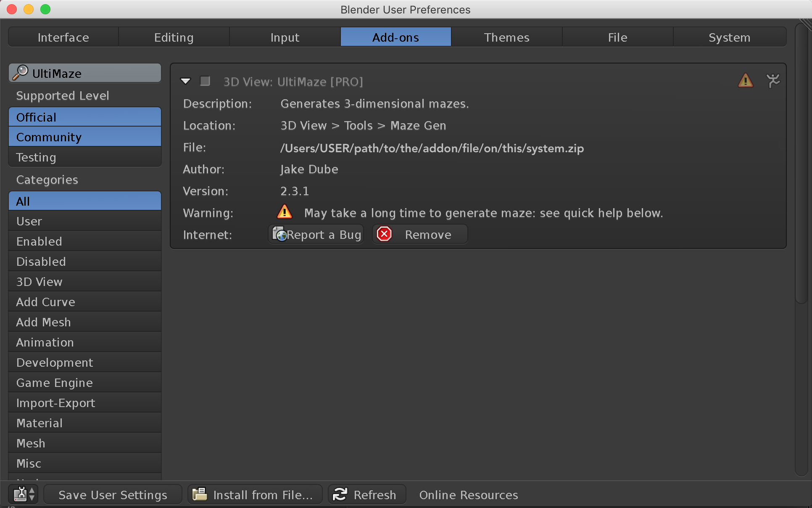The height and width of the screenshot is (508, 812).
Task: Toggle the Testing support level filter
Action: (x=84, y=157)
